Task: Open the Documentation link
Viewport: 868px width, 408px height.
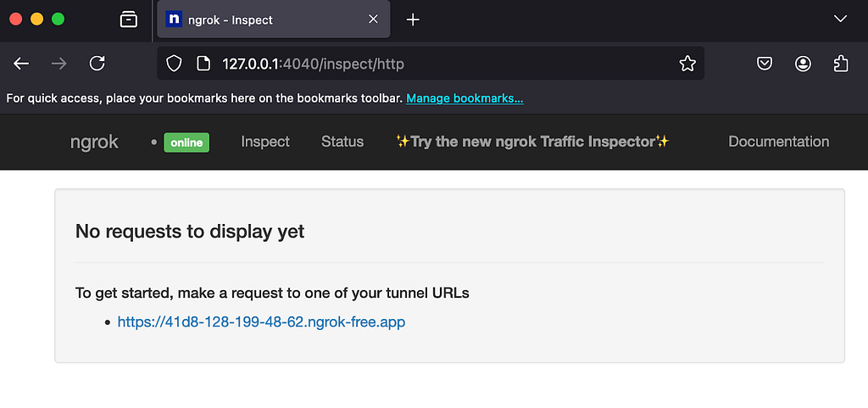Action: (778, 142)
